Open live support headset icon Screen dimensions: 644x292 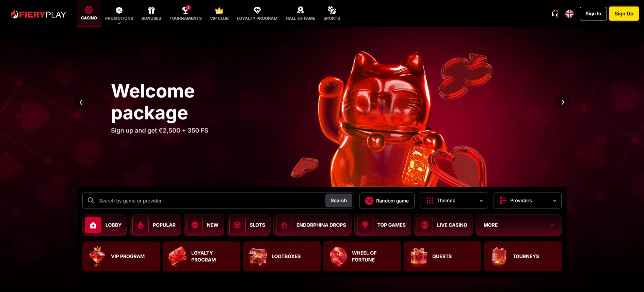pyautogui.click(x=555, y=14)
